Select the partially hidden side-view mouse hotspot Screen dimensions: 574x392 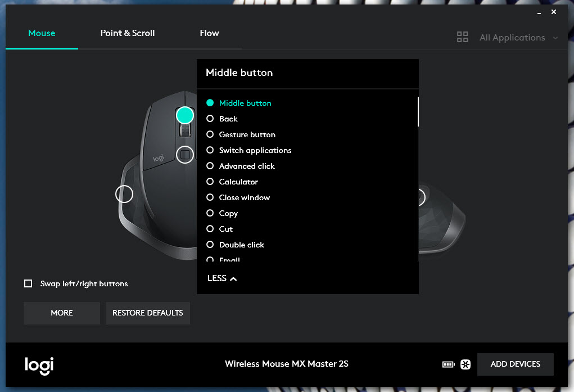click(x=422, y=197)
